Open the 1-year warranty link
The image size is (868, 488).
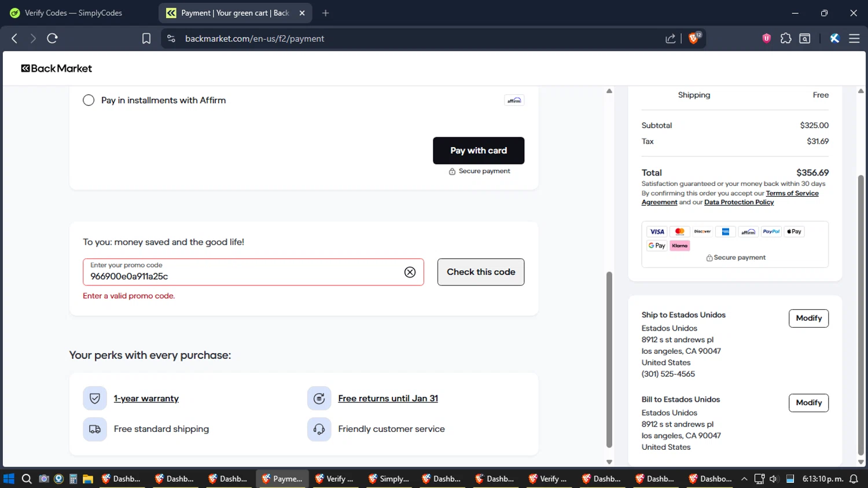click(146, 398)
